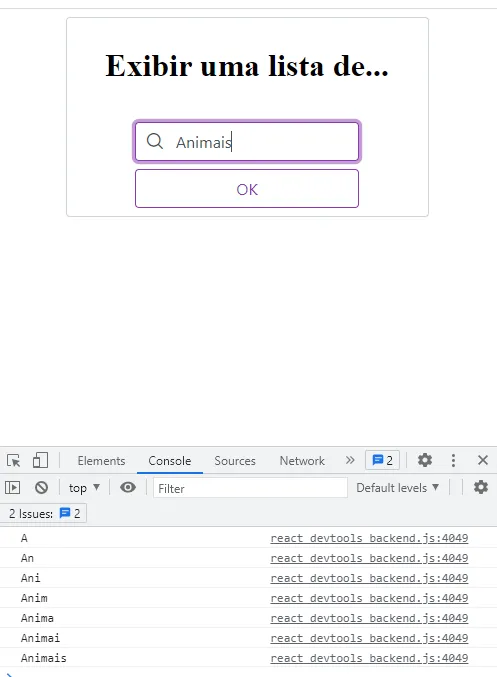Open source link for log 'Anima'
Screen dimensions: 497x677
[369, 618]
